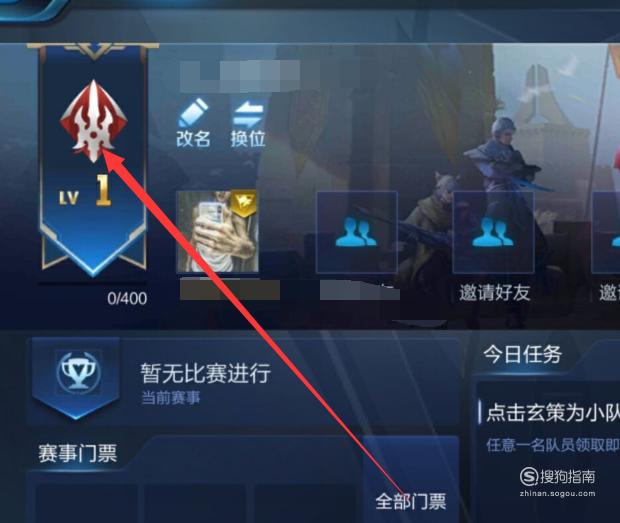620x523 pixels.
Task: Tap the trophy icon for current tournament
Action: pos(78,372)
